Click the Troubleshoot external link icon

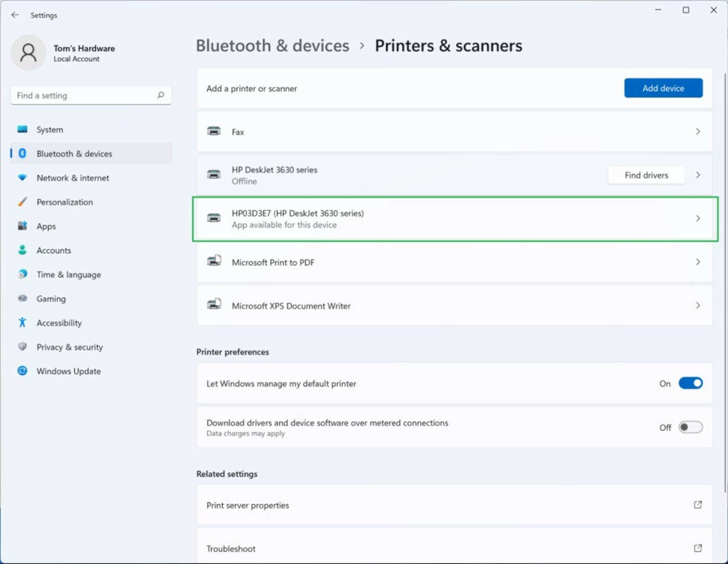pyautogui.click(x=698, y=548)
